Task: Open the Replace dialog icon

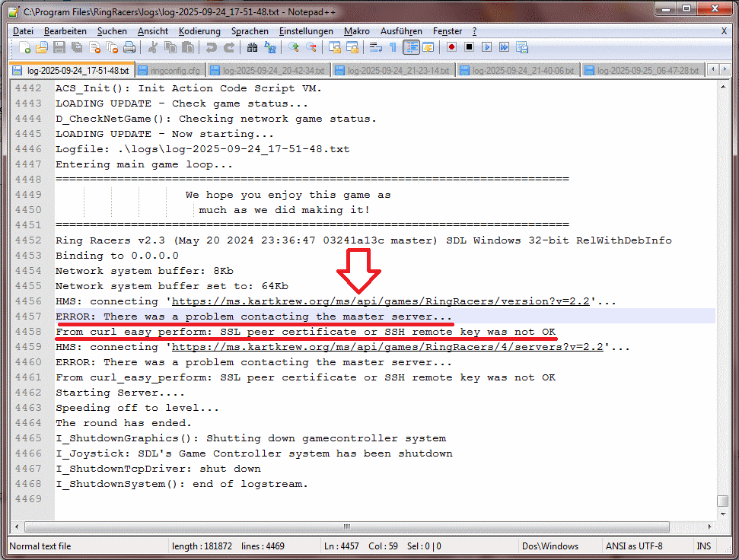Action: click(270, 47)
